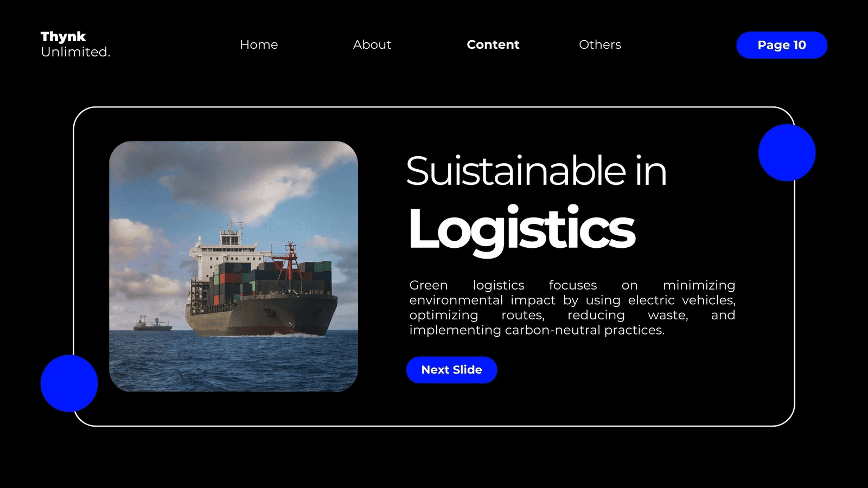Click the phrase 'carbon-neutral practices' in paragraph
This screenshot has width=868, height=488.
[584, 330]
